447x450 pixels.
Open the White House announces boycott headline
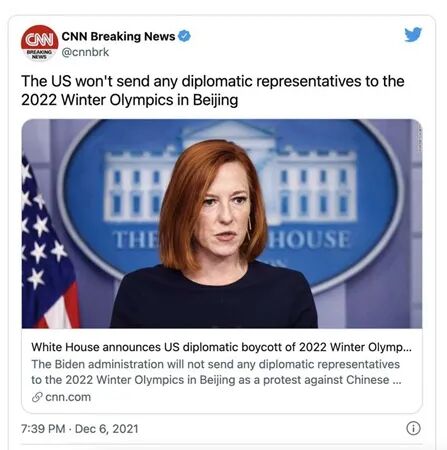[222, 347]
